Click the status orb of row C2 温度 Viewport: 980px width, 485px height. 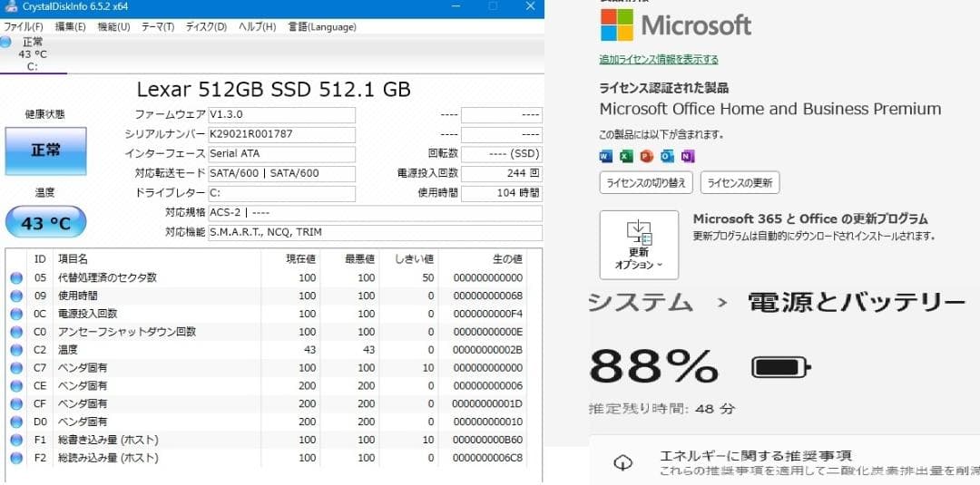[x=16, y=351]
